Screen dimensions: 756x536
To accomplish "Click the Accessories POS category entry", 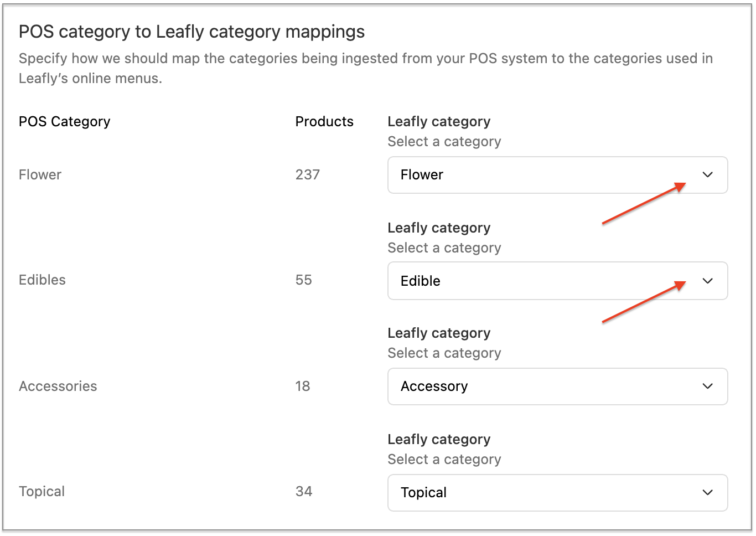I will pos(58,386).
